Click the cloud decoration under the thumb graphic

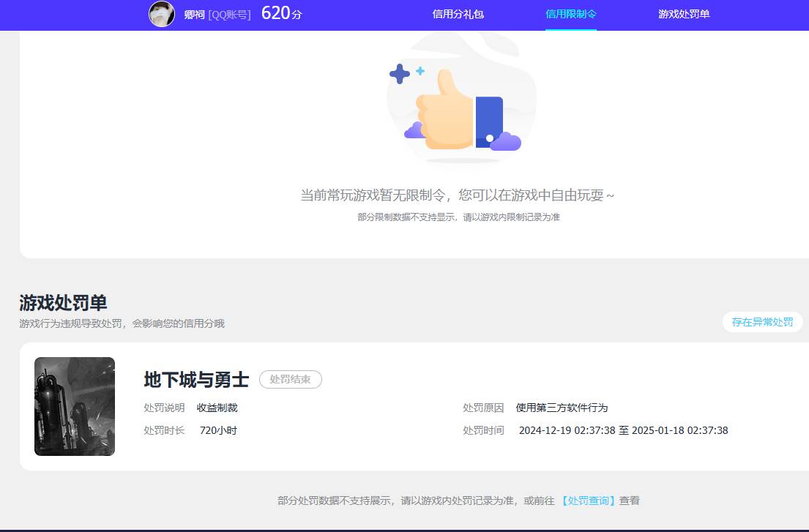413,133
